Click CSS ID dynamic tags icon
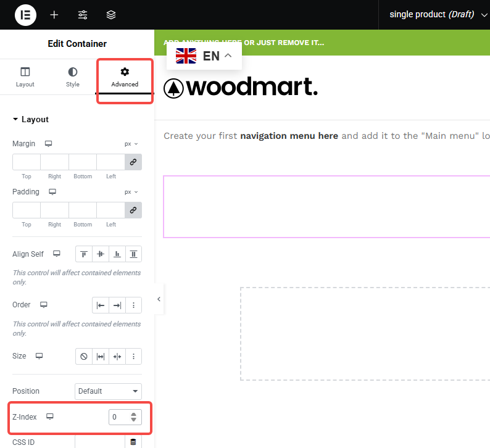The height and width of the screenshot is (448, 490). click(133, 441)
